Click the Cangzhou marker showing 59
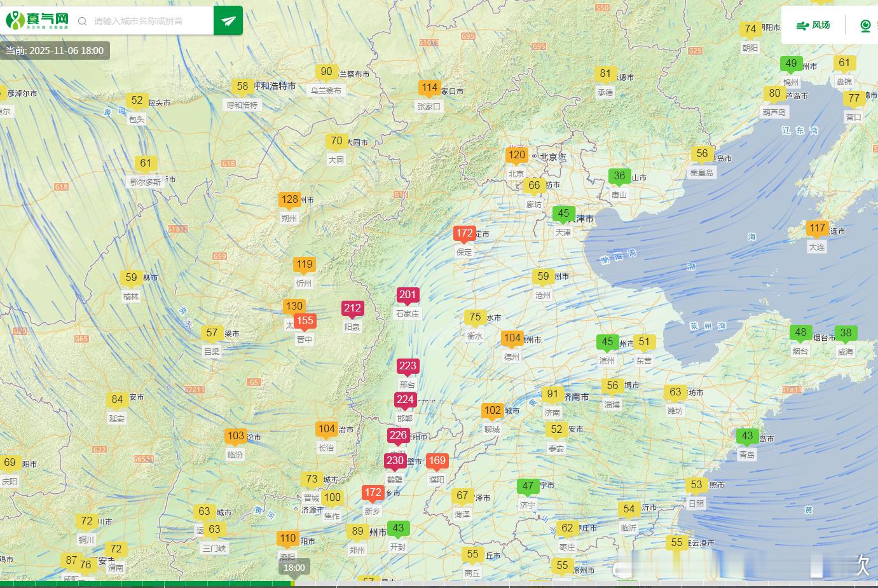The height and width of the screenshot is (588, 878). tap(543, 277)
